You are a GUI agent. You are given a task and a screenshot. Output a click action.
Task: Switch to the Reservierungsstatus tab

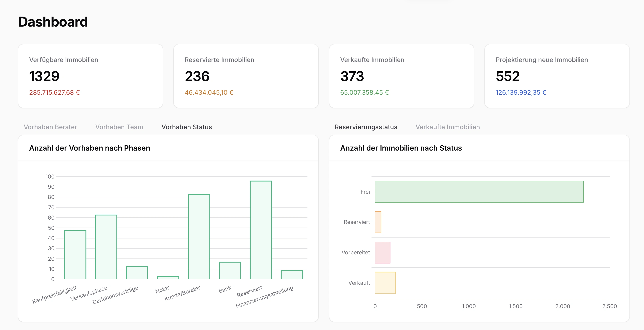[366, 127]
